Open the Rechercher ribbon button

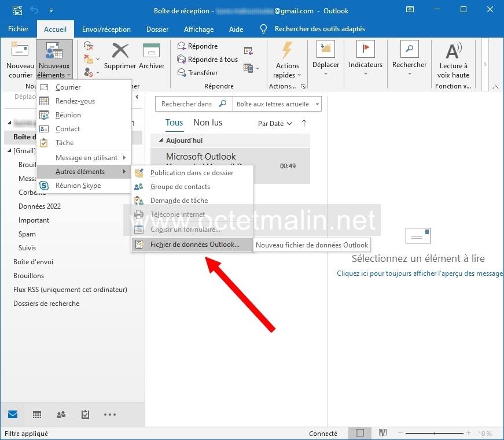tap(409, 58)
